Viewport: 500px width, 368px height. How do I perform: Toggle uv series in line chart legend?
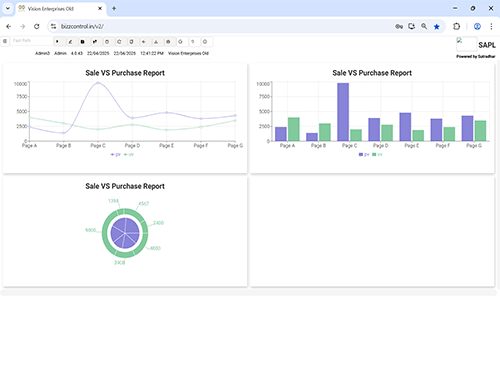pyautogui.click(x=129, y=155)
